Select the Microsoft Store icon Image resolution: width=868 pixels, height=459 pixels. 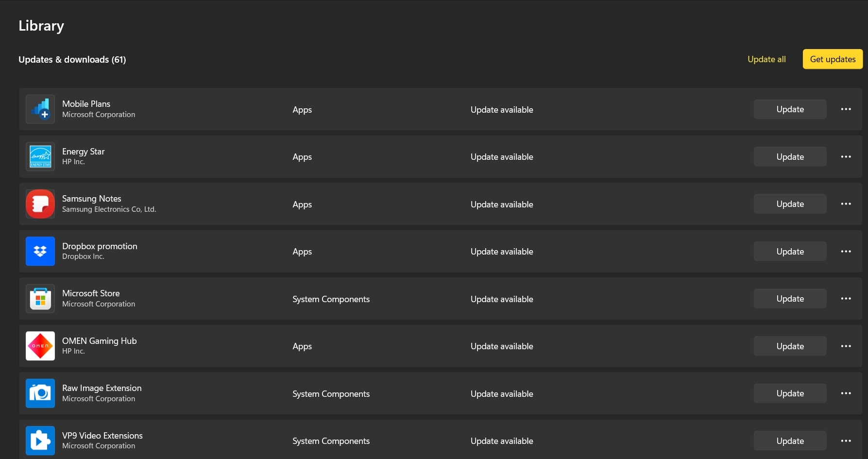[40, 298]
